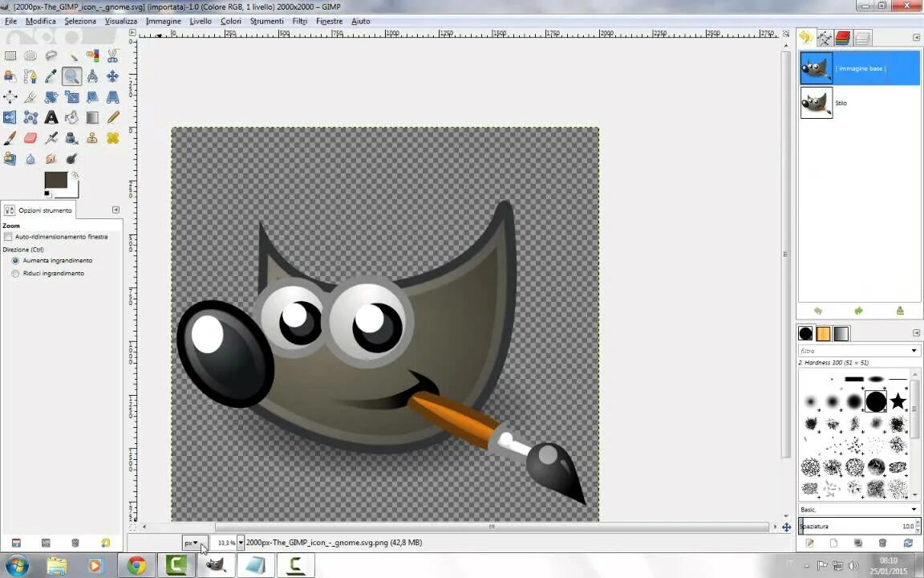
Task: Select the Rectangle Select tool
Action: click(x=10, y=56)
